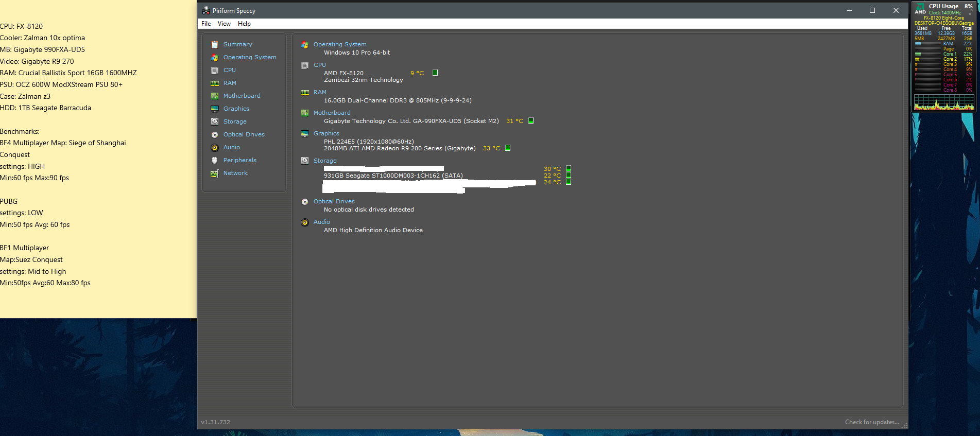The image size is (980, 436).
Task: Open the CPU sidebar entry
Action: 230,70
